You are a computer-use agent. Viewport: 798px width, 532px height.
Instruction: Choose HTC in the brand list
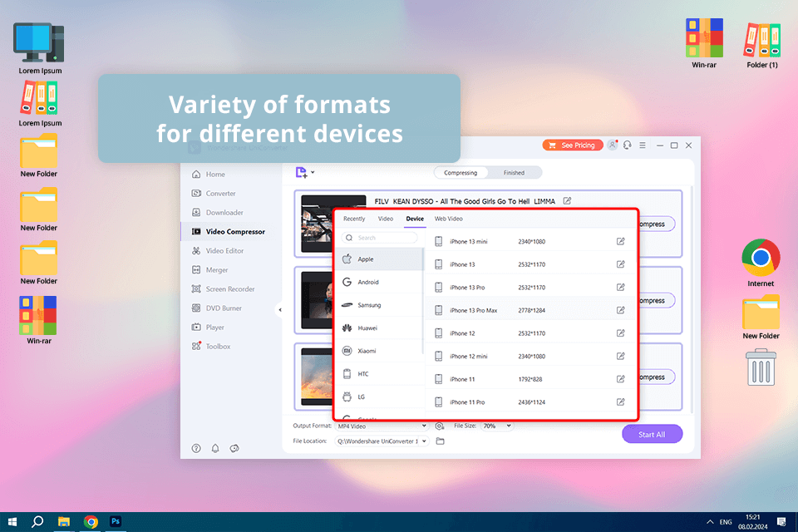tap(380, 374)
